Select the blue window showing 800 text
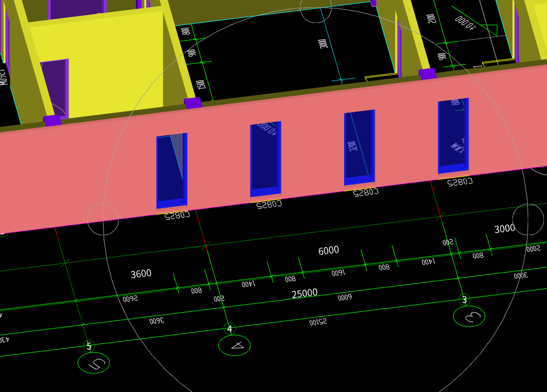Screen dimensions: 547x392 453,136
